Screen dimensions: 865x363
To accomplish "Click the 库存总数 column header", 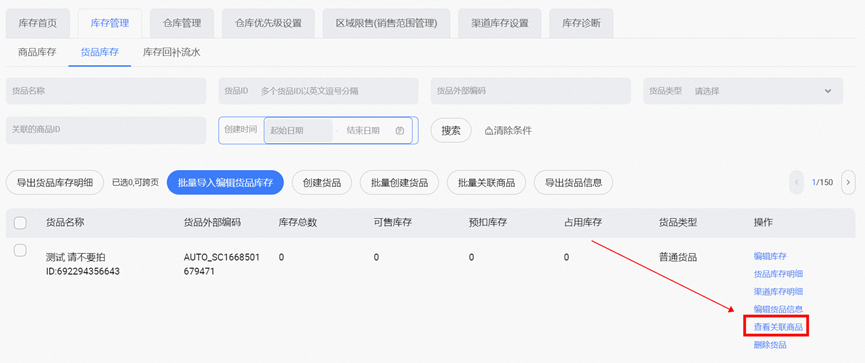I will click(x=297, y=222).
